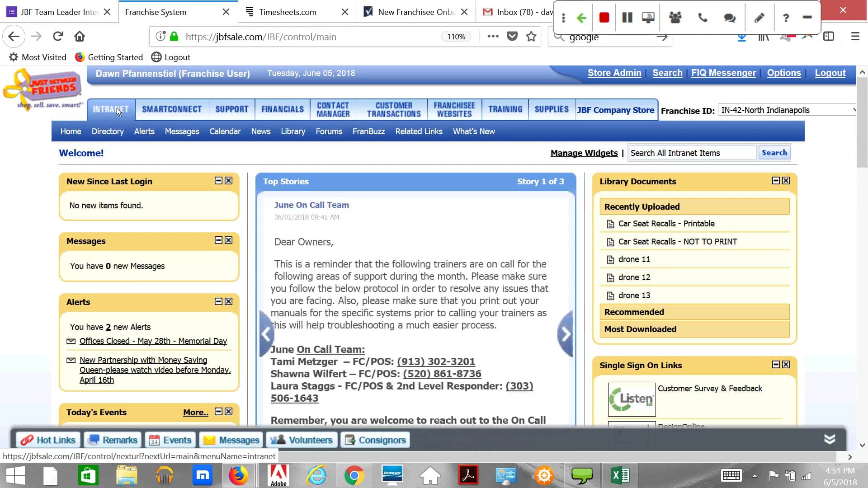Bookmark this page with star icon
This screenshot has width=868, height=488.
coord(531,37)
